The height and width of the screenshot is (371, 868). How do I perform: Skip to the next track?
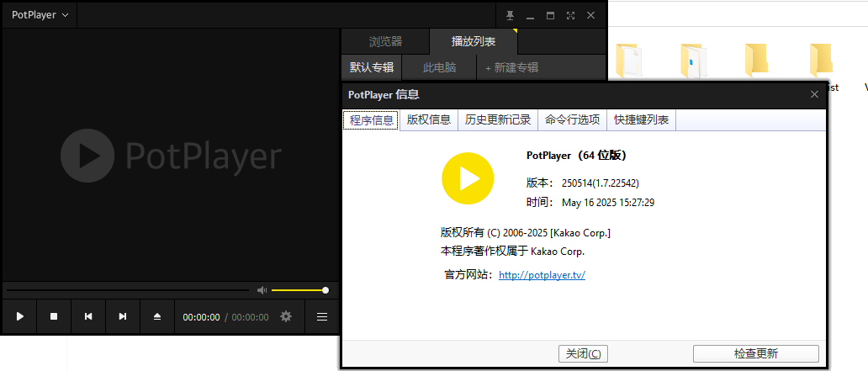click(x=123, y=317)
